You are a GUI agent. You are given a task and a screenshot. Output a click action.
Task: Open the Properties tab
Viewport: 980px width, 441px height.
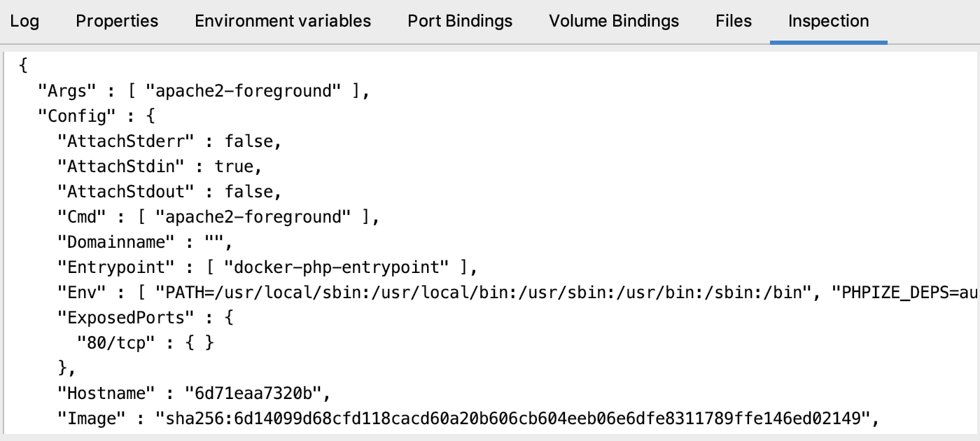coord(117,21)
